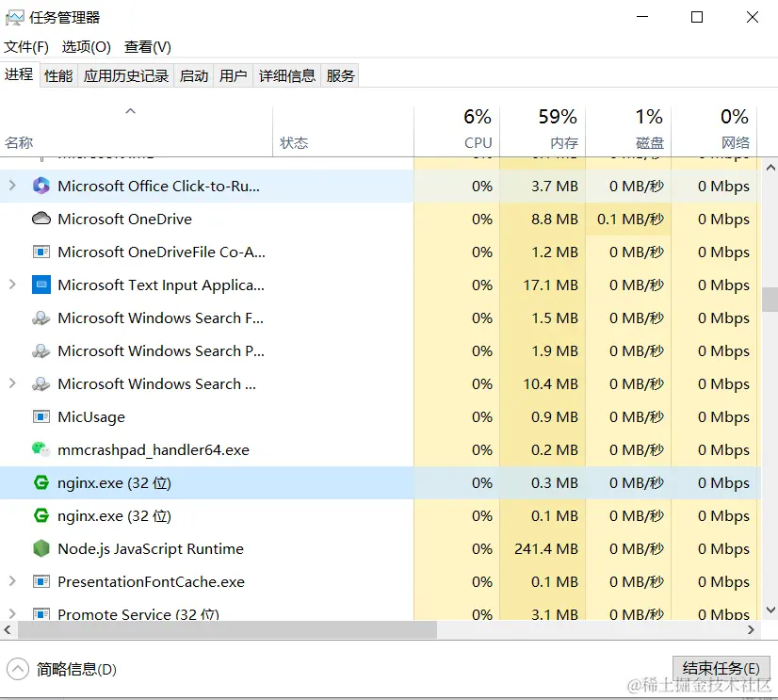The width and height of the screenshot is (778, 700).
Task: Select the mmcrashpad_handler64.exe row
Action: click(381, 449)
